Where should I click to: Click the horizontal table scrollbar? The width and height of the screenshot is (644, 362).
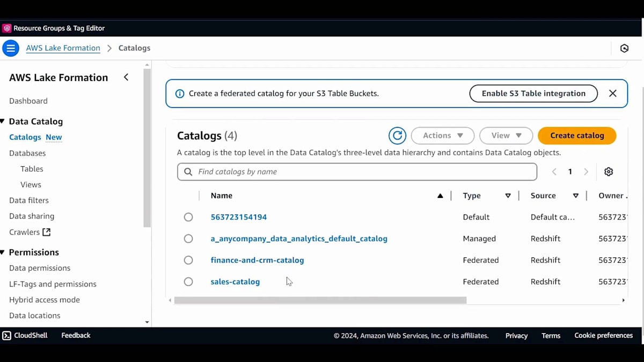point(320,300)
